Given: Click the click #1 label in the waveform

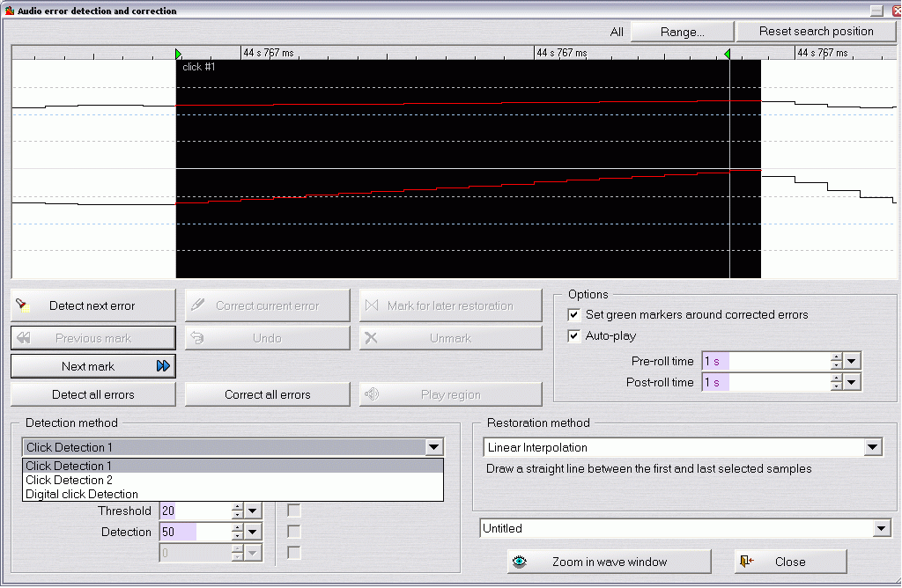Looking at the screenshot, I should coord(198,67).
